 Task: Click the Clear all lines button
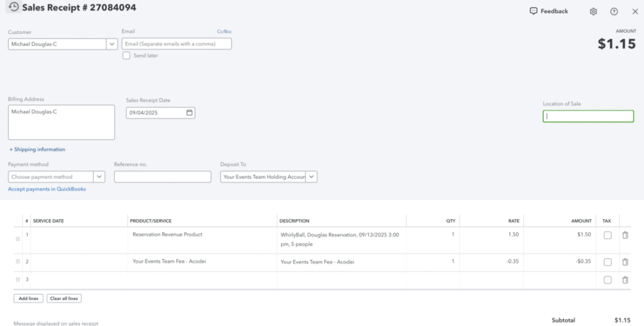pyautogui.click(x=64, y=298)
